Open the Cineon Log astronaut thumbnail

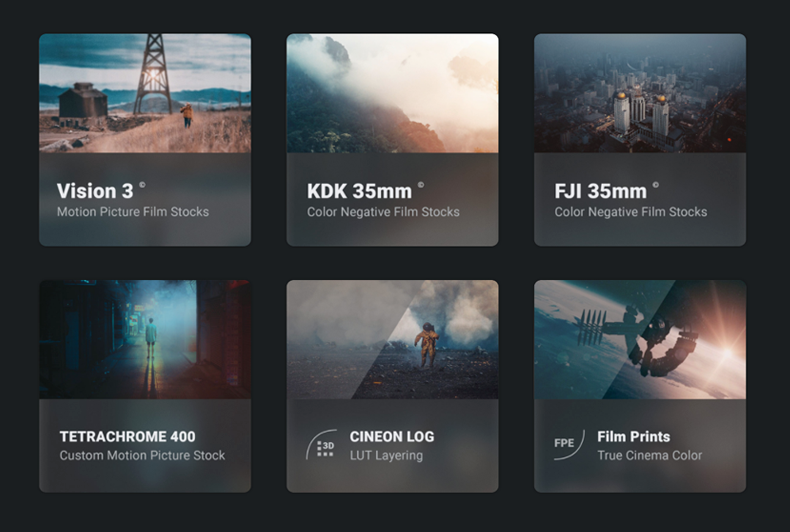(x=392, y=340)
